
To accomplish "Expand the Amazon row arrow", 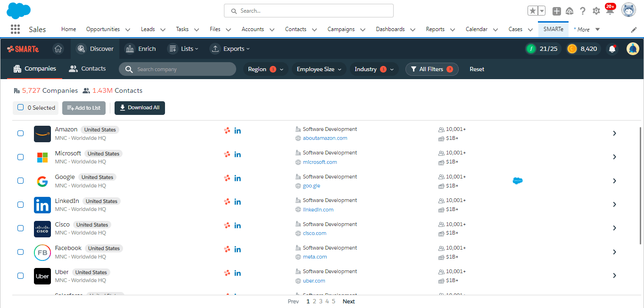I will pyautogui.click(x=614, y=133).
